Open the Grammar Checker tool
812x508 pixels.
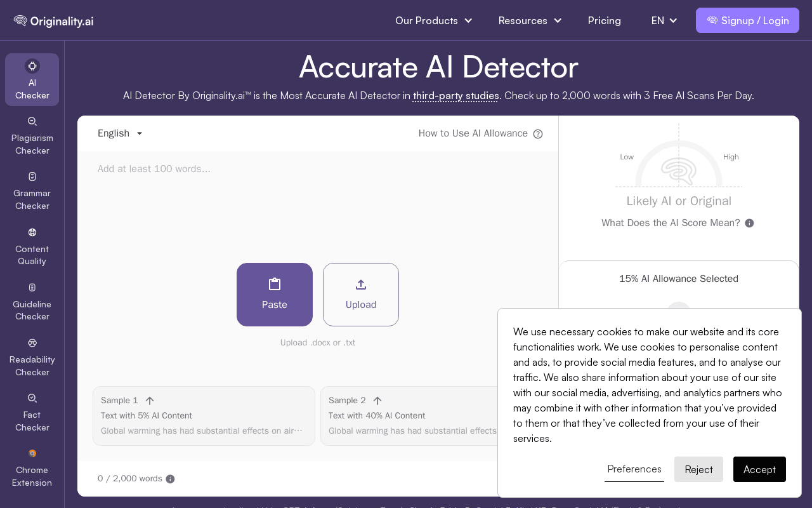click(32, 191)
